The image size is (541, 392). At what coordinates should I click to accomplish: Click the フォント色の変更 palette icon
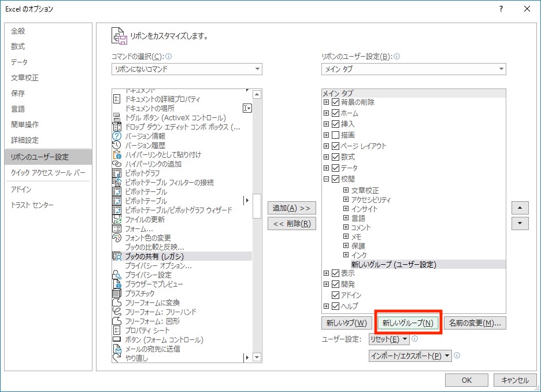click(117, 238)
